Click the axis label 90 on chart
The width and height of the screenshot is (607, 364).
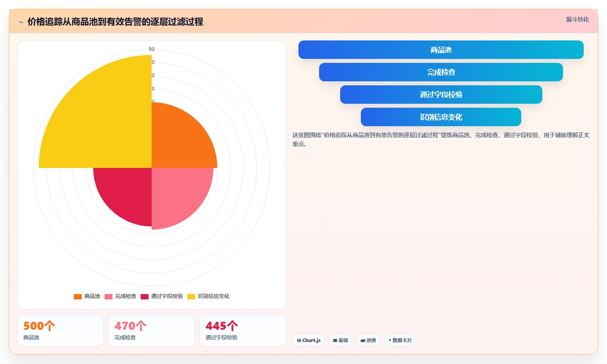pyautogui.click(x=152, y=49)
